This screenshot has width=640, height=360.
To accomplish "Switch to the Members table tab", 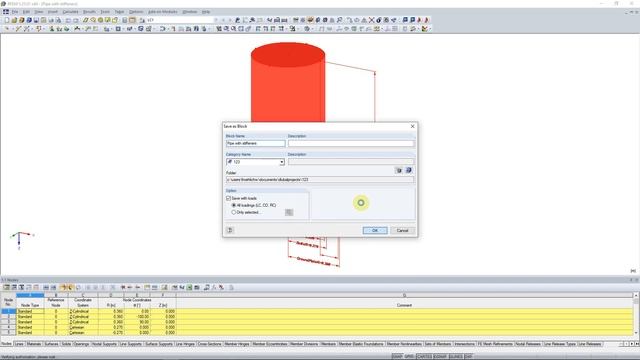I will [x=328, y=344].
